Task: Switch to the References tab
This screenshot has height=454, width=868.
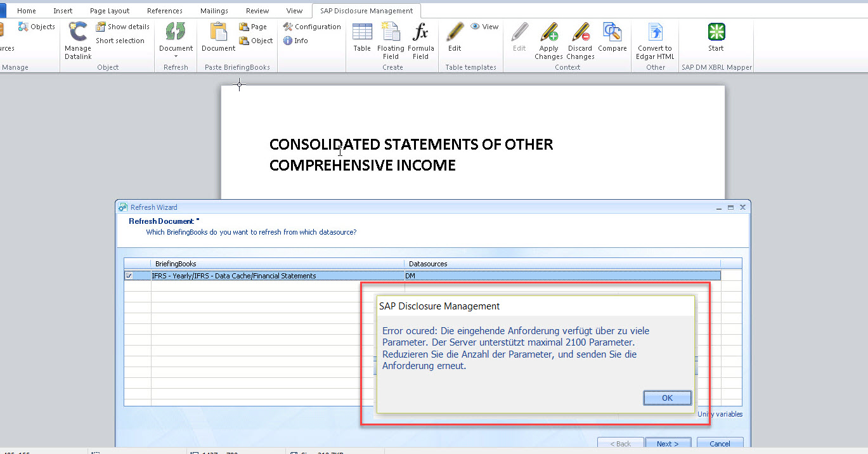Action: click(x=165, y=11)
